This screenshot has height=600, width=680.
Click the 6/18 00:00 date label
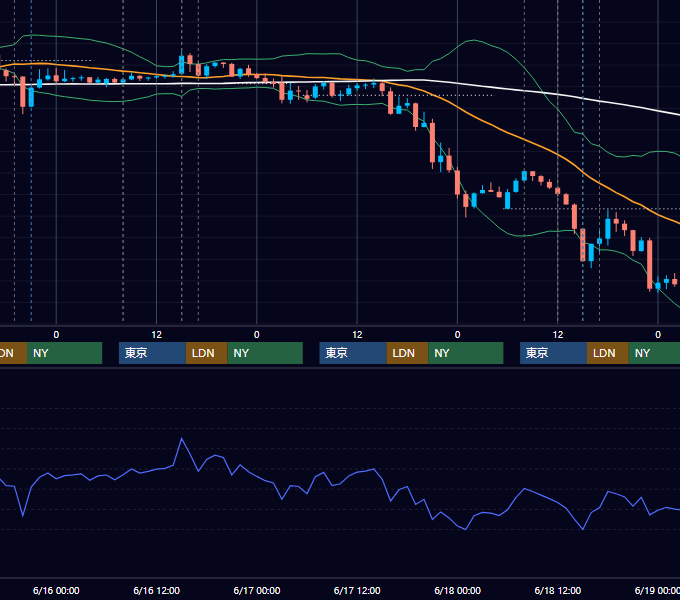(458, 590)
